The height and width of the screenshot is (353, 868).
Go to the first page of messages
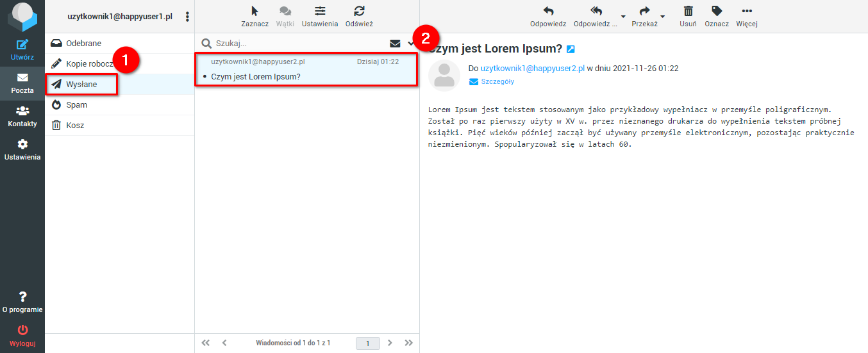pos(206,343)
